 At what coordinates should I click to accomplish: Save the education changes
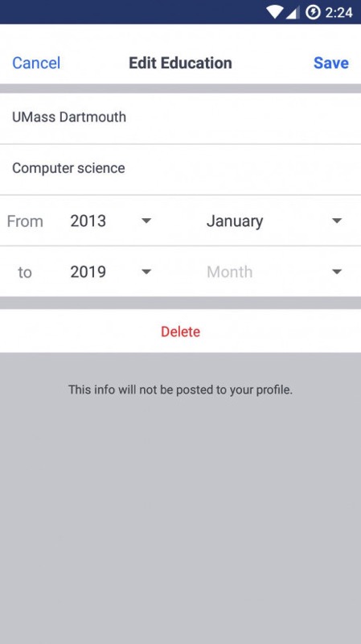coord(331,63)
